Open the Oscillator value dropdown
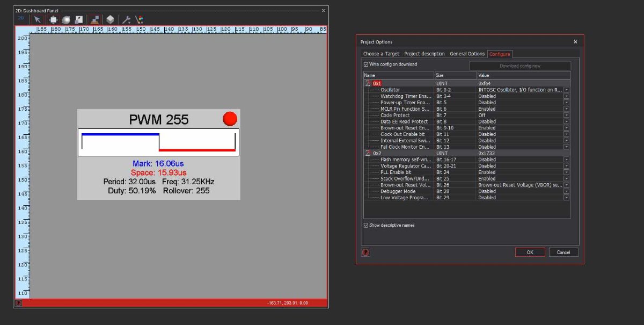Viewport: 644px width, 325px height. pyautogui.click(x=566, y=90)
